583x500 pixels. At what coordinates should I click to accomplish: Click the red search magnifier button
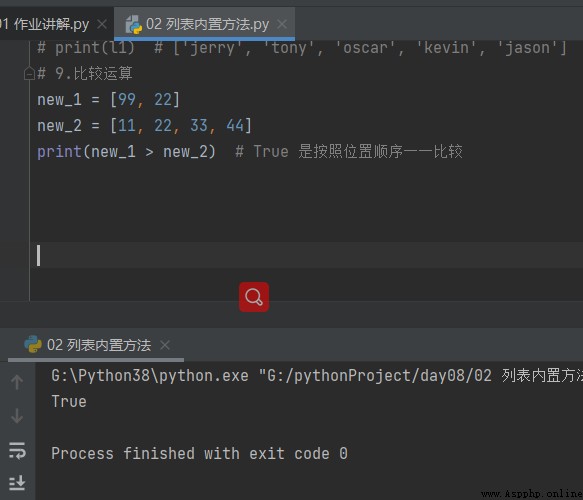(254, 297)
